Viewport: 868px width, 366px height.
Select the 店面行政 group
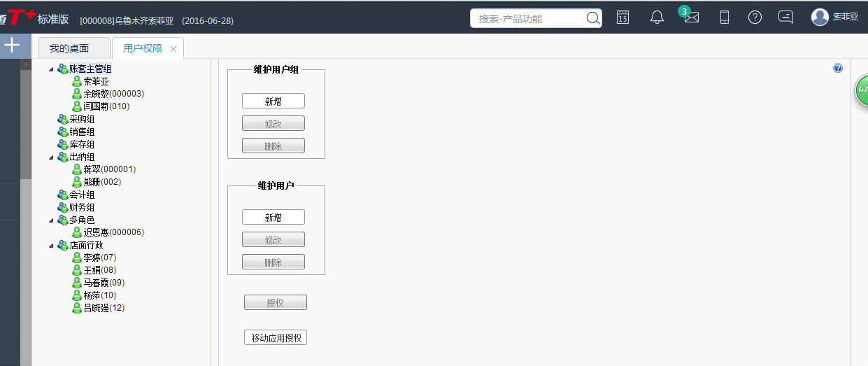click(86, 245)
